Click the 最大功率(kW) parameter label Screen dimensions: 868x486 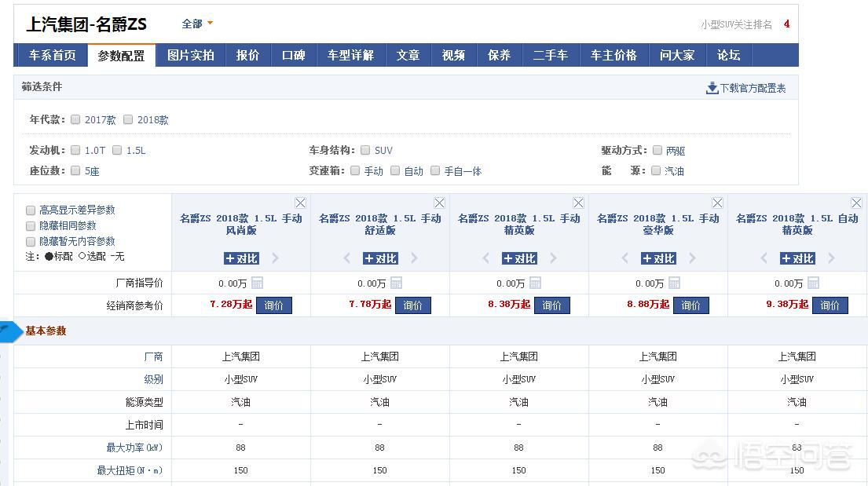click(x=134, y=448)
